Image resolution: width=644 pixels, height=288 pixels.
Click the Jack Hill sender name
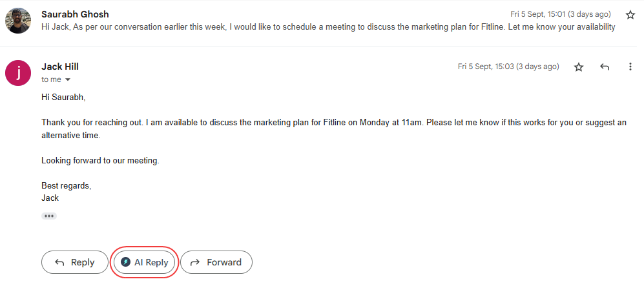(60, 67)
